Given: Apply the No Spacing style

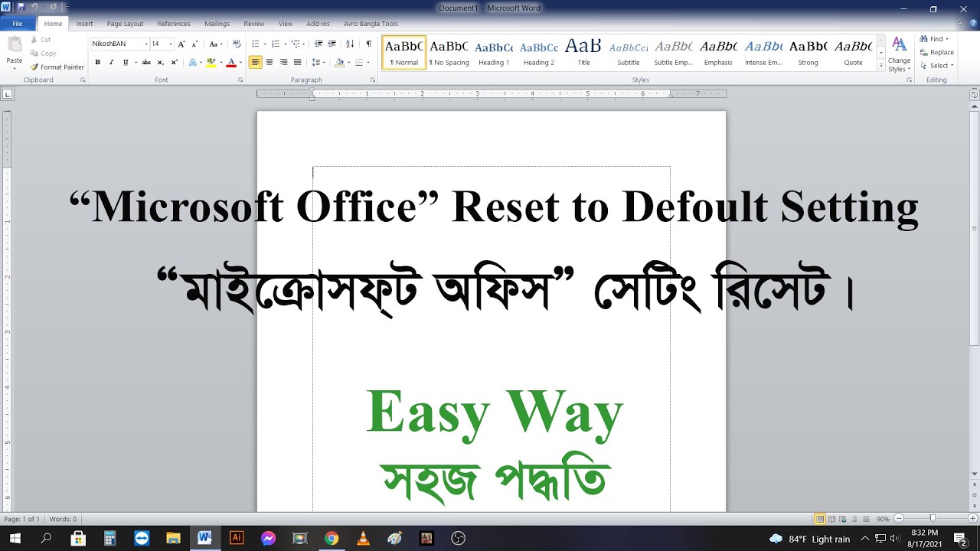Looking at the screenshot, I should click(449, 53).
